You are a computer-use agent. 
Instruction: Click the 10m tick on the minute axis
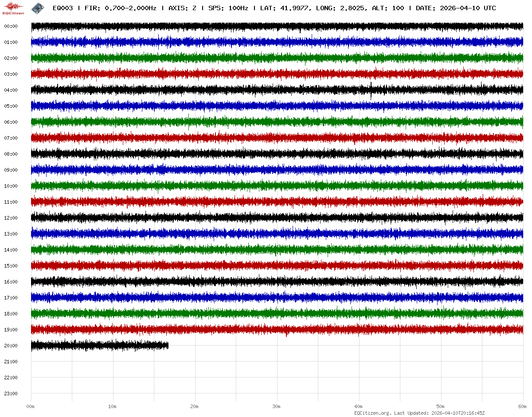point(113,406)
